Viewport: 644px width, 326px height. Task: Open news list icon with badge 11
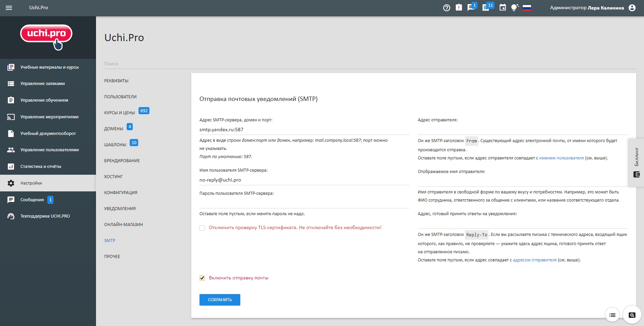488,7
